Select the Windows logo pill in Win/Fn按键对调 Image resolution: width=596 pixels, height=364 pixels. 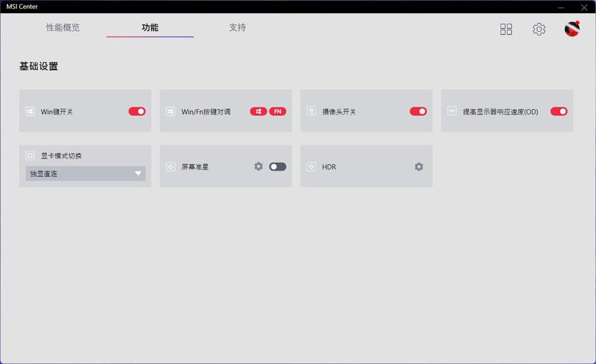258,111
